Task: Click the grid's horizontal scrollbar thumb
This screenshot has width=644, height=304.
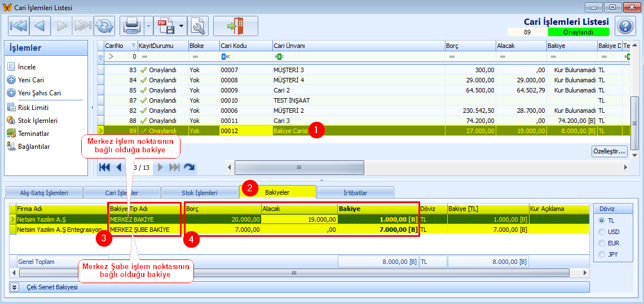Action: point(299,168)
